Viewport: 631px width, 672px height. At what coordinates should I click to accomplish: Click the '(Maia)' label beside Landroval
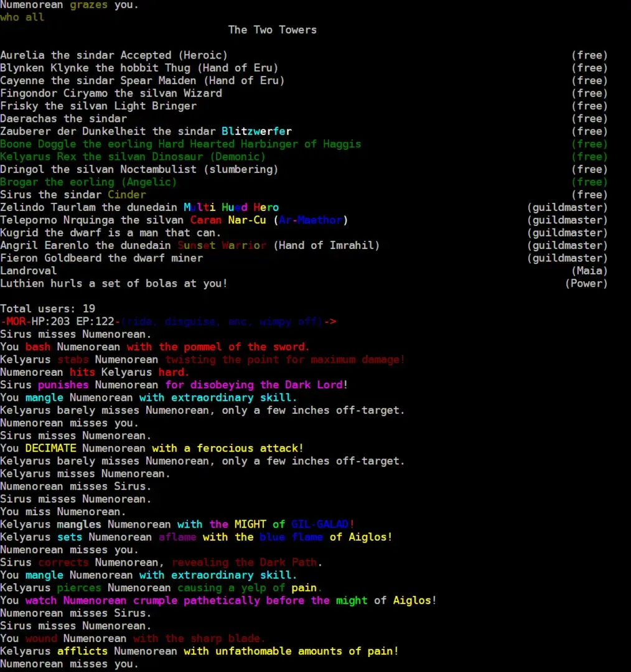pyautogui.click(x=589, y=271)
